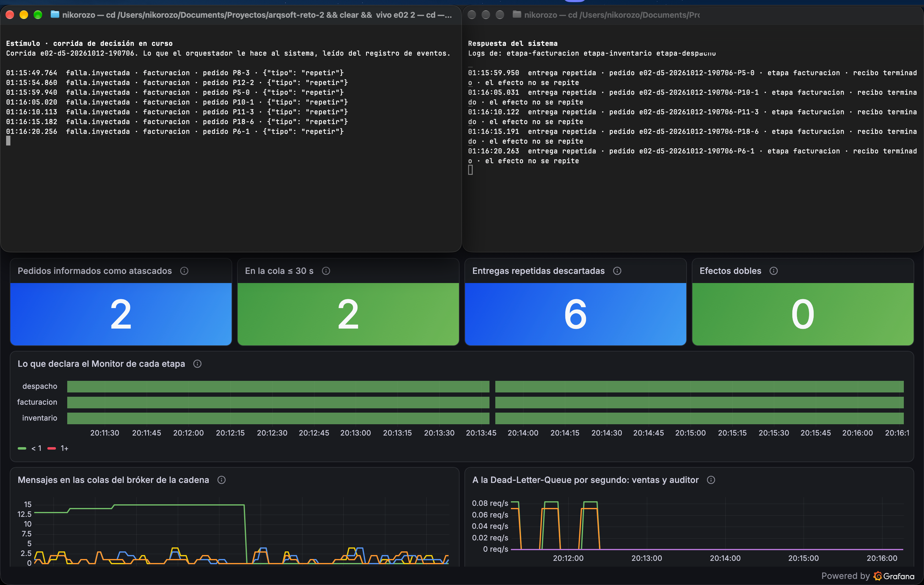The image size is (924, 585).
Task: Click the 20:14:00 label on Monitor timeline axis
Action: click(522, 433)
